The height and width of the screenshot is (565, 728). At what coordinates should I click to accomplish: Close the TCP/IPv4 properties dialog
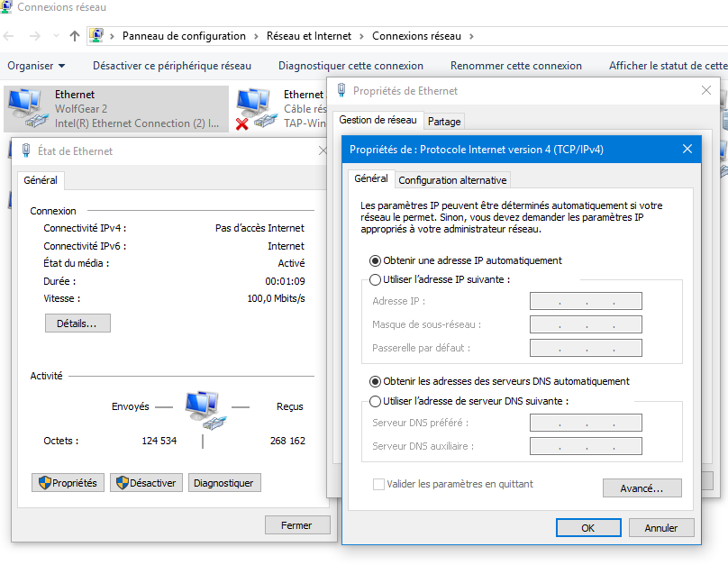pos(687,149)
